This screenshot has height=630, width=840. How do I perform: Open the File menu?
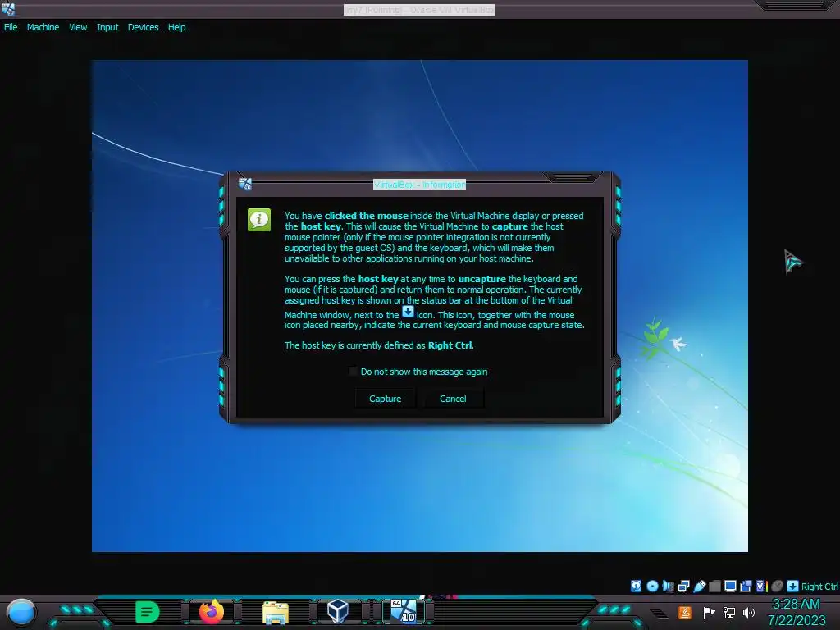click(11, 27)
